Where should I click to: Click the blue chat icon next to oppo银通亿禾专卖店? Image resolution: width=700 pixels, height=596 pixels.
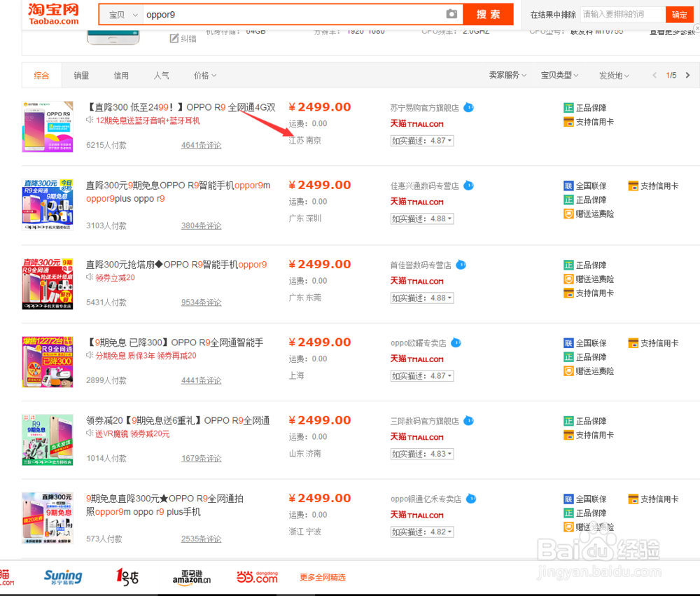[x=471, y=499]
